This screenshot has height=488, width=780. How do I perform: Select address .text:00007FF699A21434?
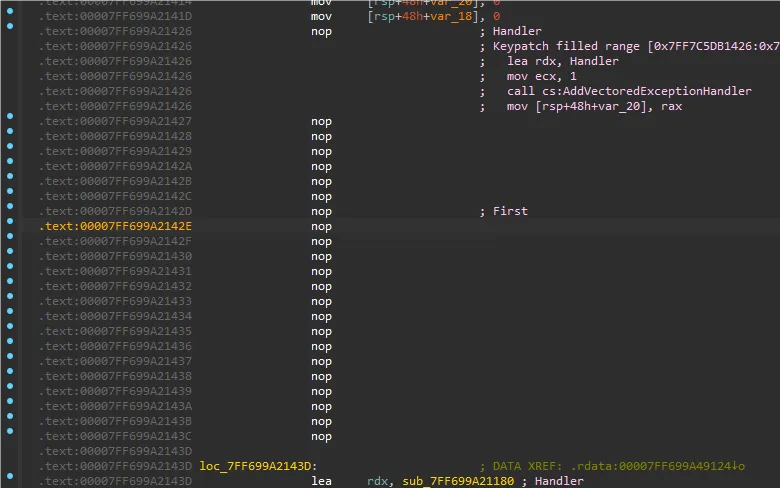pos(115,316)
